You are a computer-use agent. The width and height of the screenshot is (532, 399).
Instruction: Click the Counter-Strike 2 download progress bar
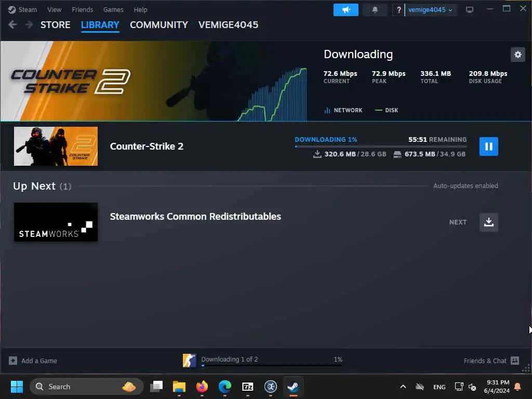click(381, 147)
